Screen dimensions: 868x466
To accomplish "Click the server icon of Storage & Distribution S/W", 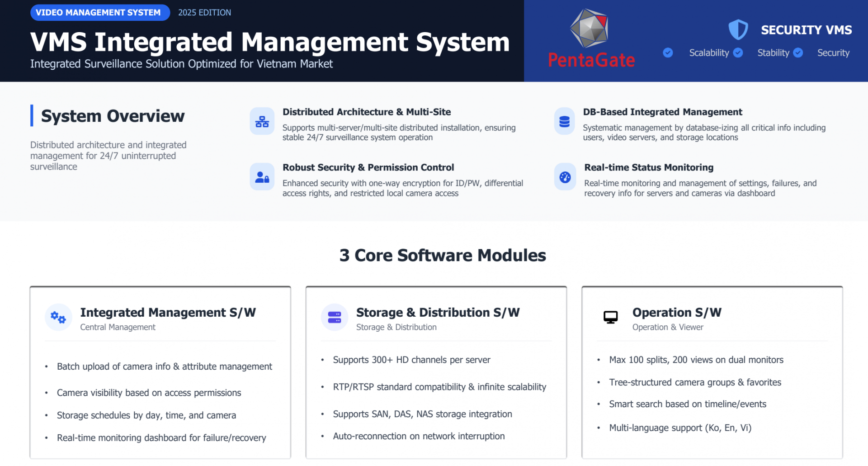I will (x=335, y=317).
